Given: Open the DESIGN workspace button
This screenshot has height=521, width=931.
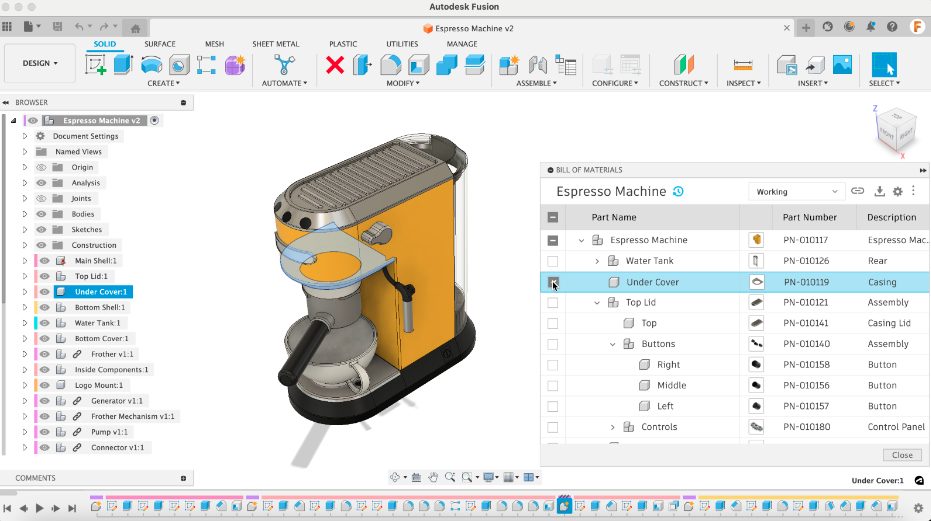Looking at the screenshot, I should 40,63.
